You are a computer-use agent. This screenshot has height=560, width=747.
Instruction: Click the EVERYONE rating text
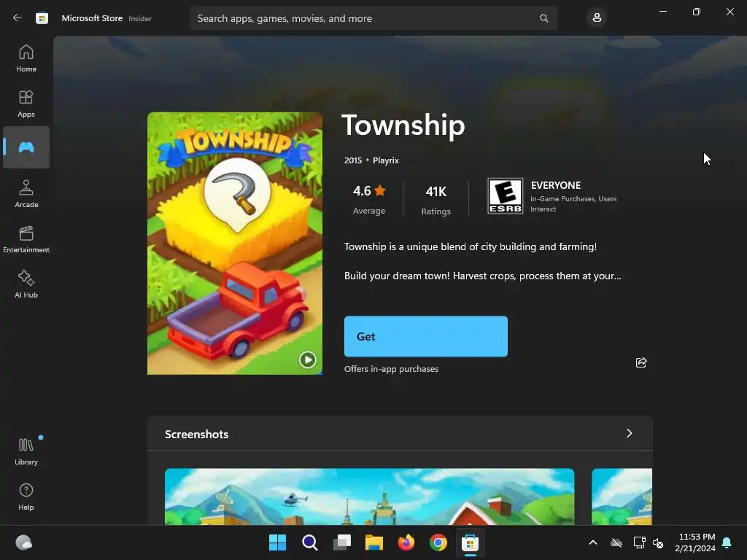coord(555,185)
